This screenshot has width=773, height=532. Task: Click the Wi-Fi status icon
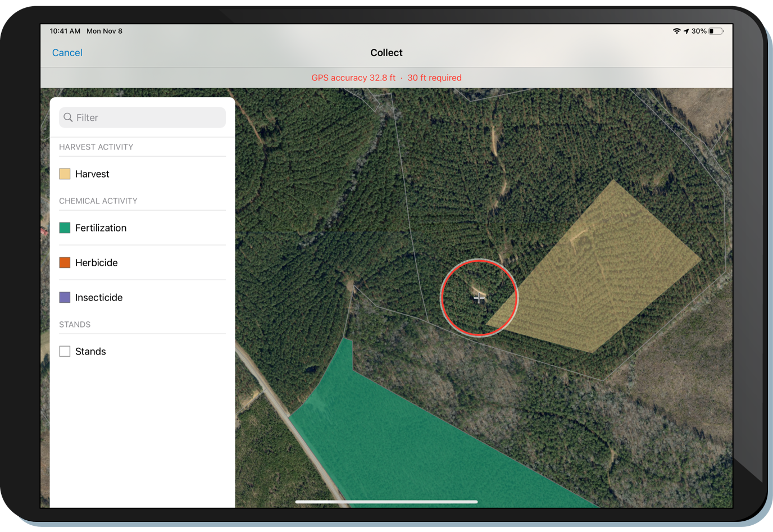click(676, 31)
